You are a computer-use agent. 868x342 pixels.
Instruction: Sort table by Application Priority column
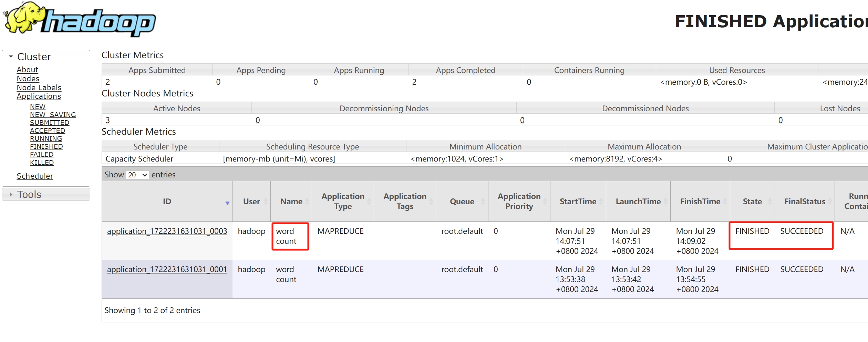519,201
